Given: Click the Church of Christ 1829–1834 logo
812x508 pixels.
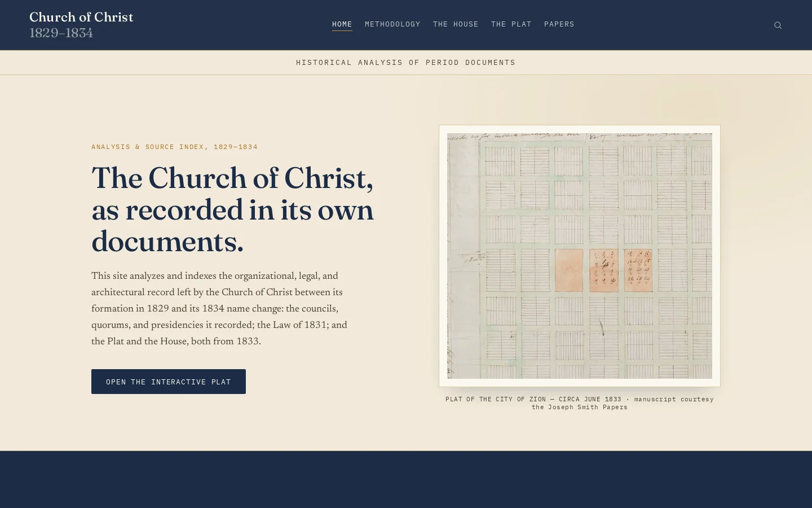Looking at the screenshot, I should [x=81, y=25].
